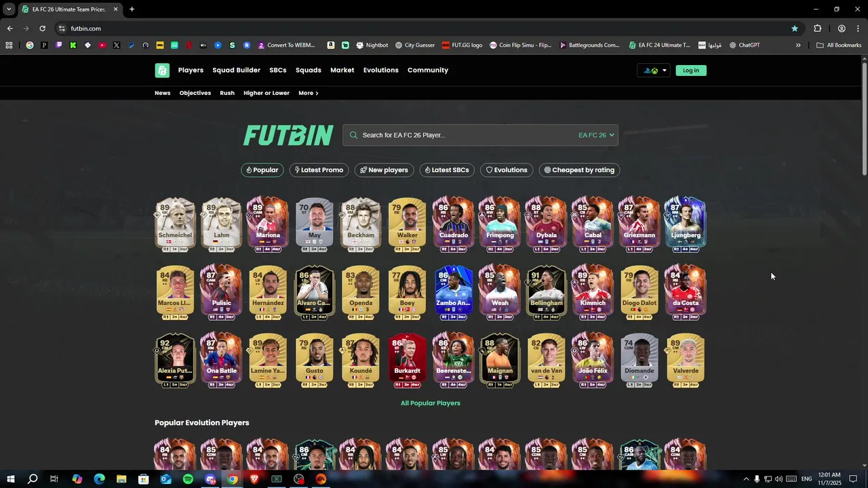The width and height of the screenshot is (868, 488).
Task: Click the bookmark star icon
Action: [x=795, y=28]
